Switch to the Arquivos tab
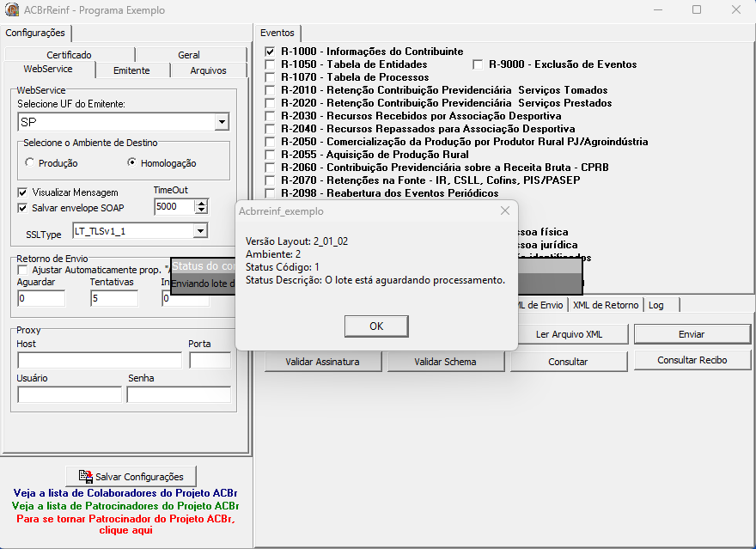 pos(208,70)
